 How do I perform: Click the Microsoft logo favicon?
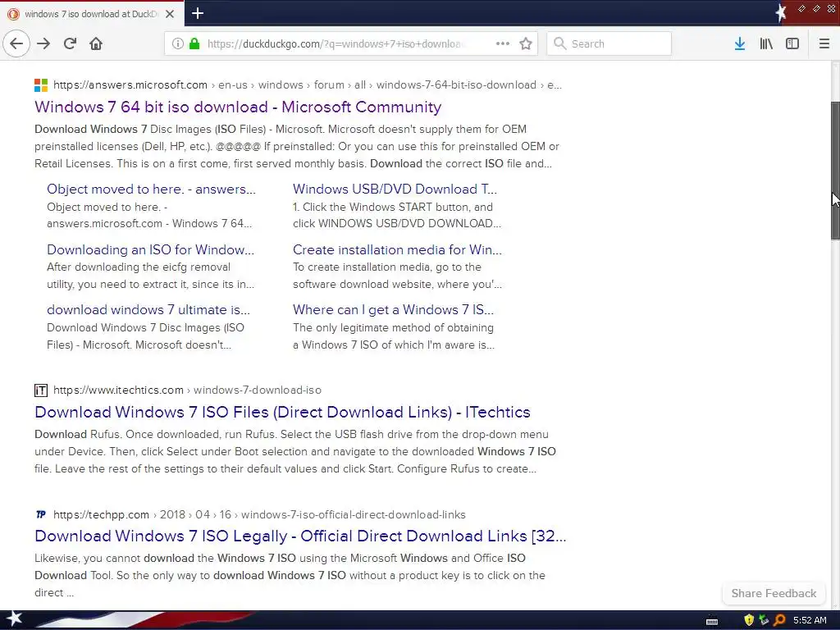coord(41,84)
